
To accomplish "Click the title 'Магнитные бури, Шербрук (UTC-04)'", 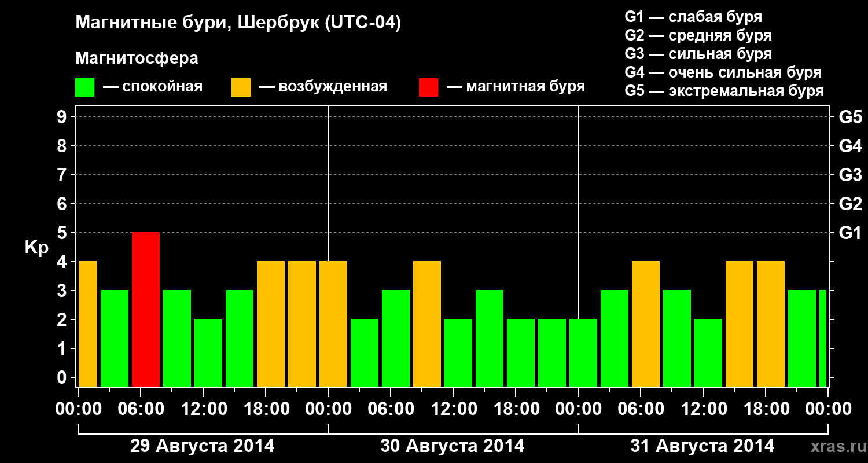I will click(x=238, y=24).
